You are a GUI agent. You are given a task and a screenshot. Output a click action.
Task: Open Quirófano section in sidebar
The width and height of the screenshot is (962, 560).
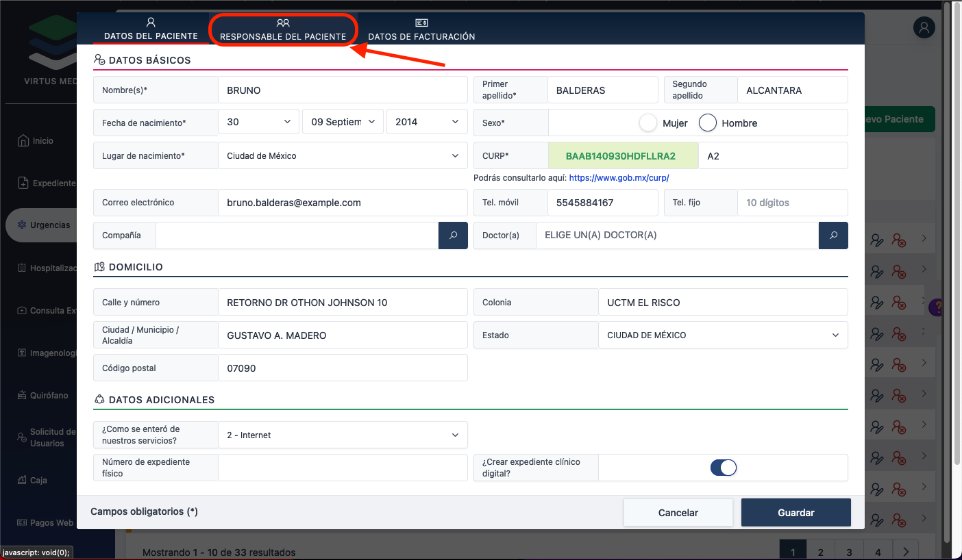tap(48, 396)
